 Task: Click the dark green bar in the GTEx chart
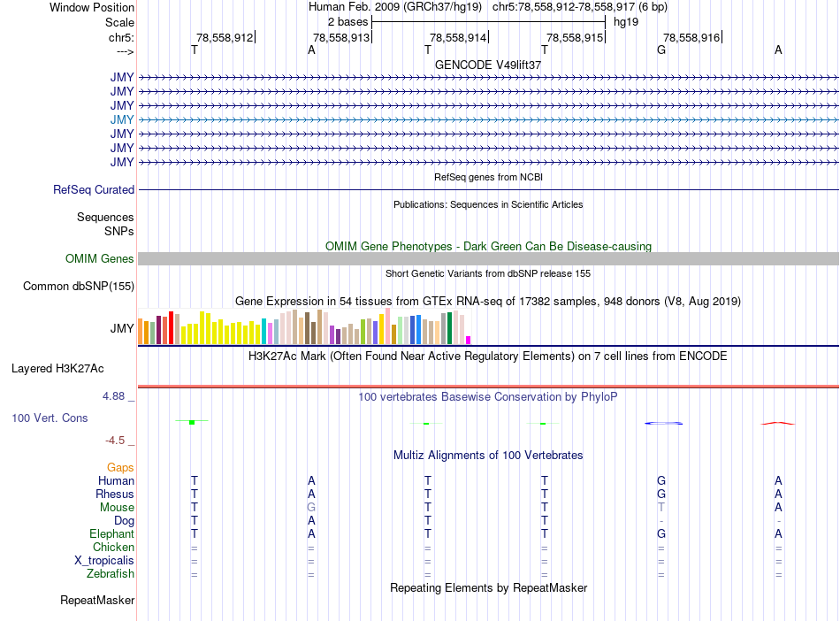click(449, 328)
